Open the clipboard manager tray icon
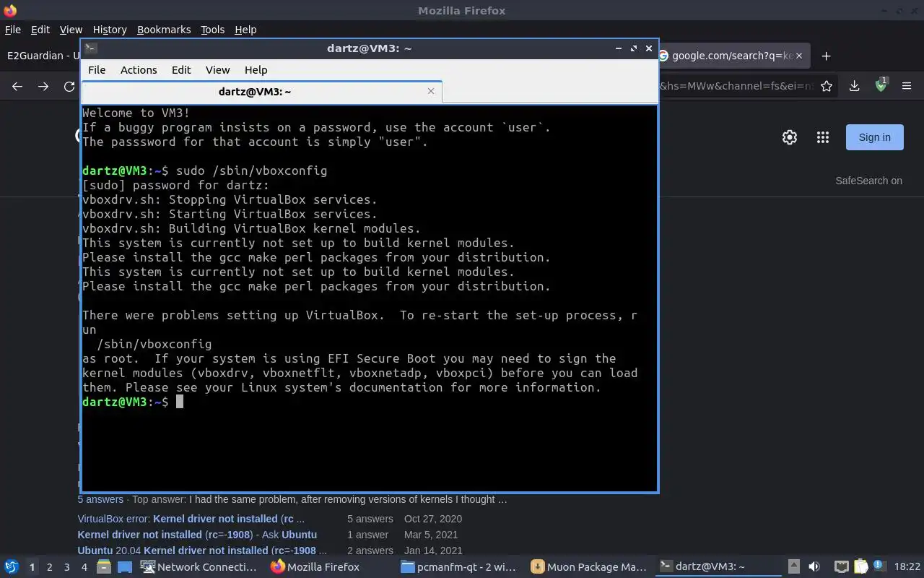This screenshot has height=578, width=924. coord(860,567)
